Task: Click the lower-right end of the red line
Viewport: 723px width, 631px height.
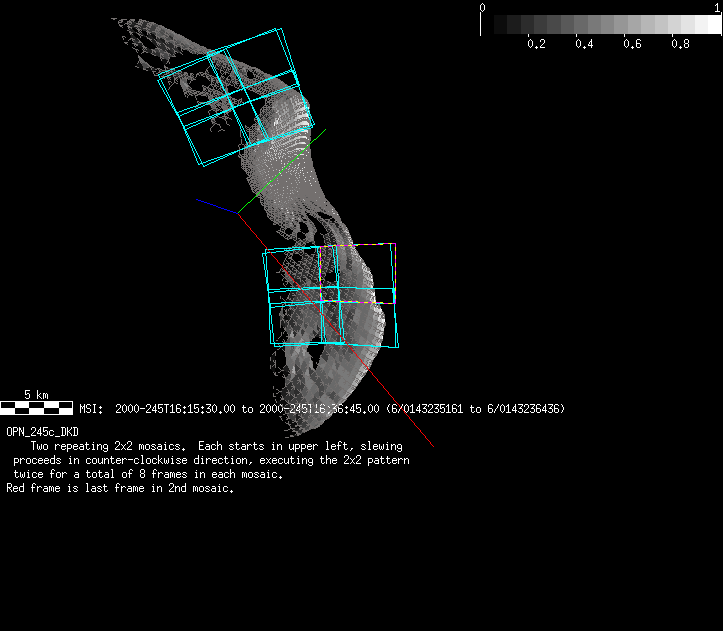Action: (431, 444)
